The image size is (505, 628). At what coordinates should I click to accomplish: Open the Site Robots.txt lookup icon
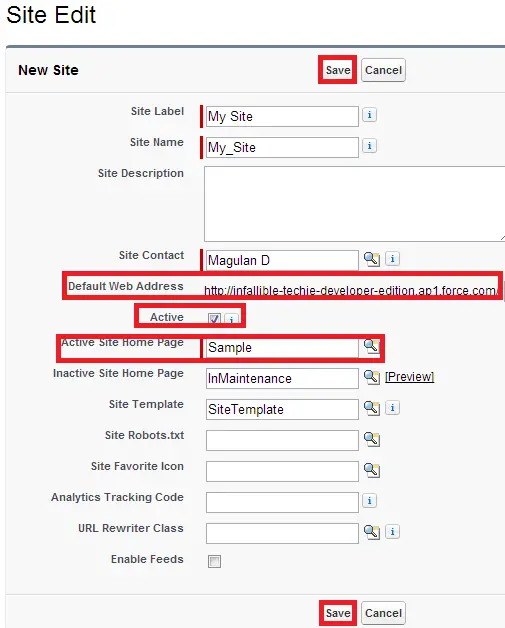pyautogui.click(x=372, y=439)
